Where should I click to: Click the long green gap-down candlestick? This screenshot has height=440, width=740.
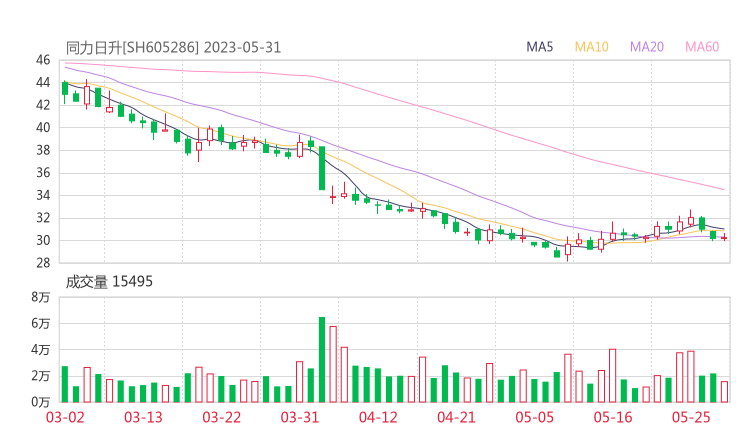point(322,168)
